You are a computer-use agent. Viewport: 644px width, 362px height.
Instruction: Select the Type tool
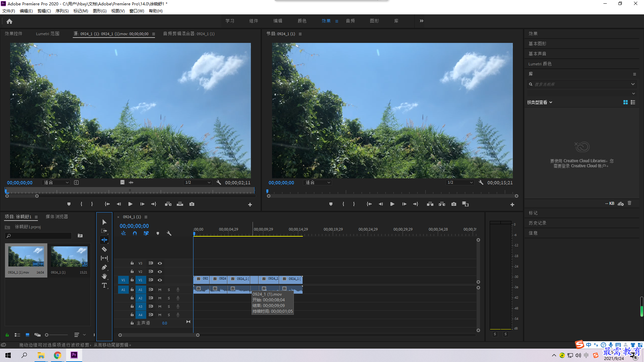104,285
